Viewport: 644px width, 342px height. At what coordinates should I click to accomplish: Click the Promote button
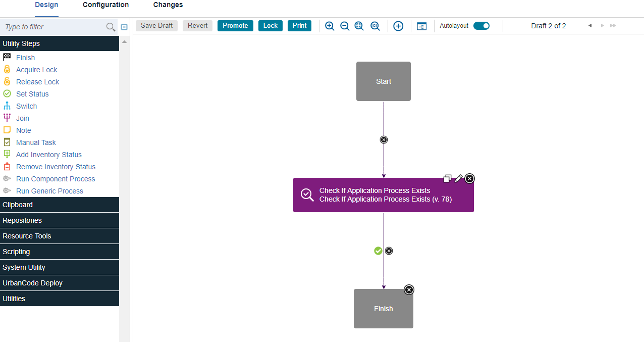coord(235,26)
